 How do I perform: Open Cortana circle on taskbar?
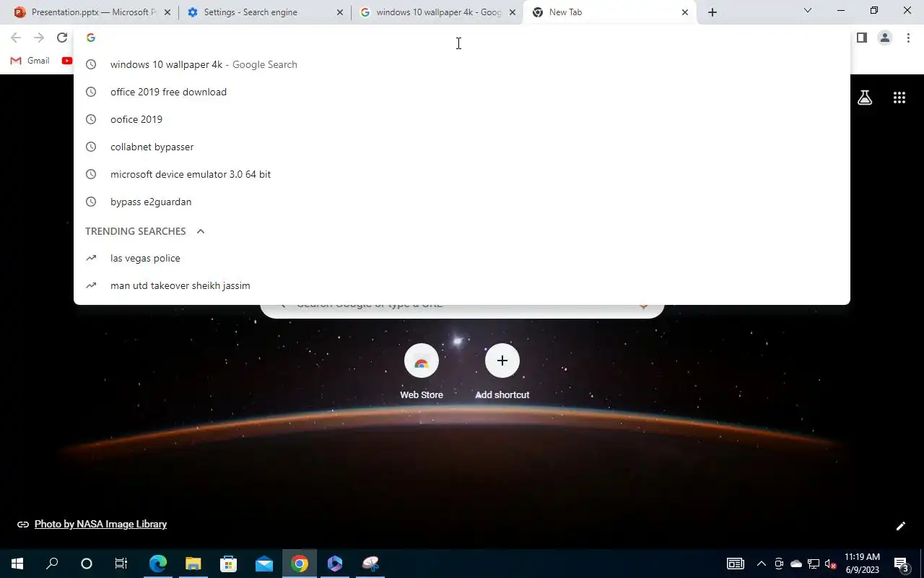(x=87, y=564)
